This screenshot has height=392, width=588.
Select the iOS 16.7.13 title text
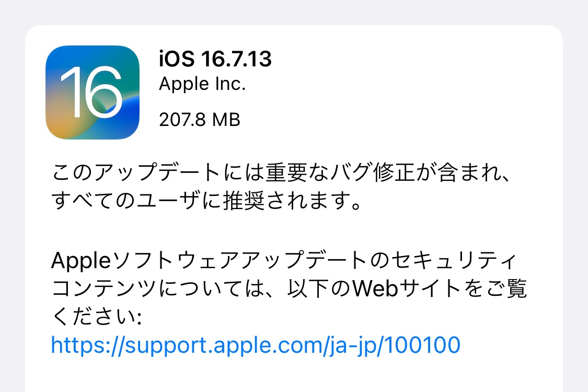[215, 59]
